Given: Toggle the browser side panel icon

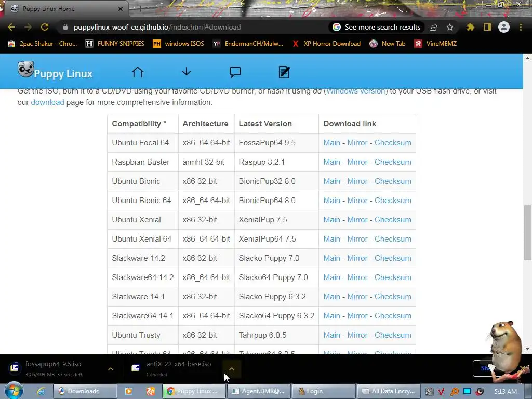Looking at the screenshot, I should tap(487, 27).
